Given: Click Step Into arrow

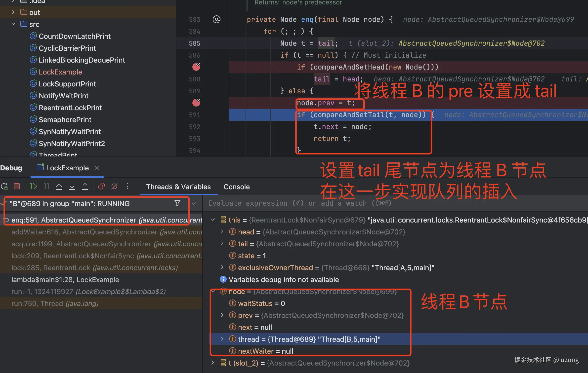Looking at the screenshot, I should (72, 186).
